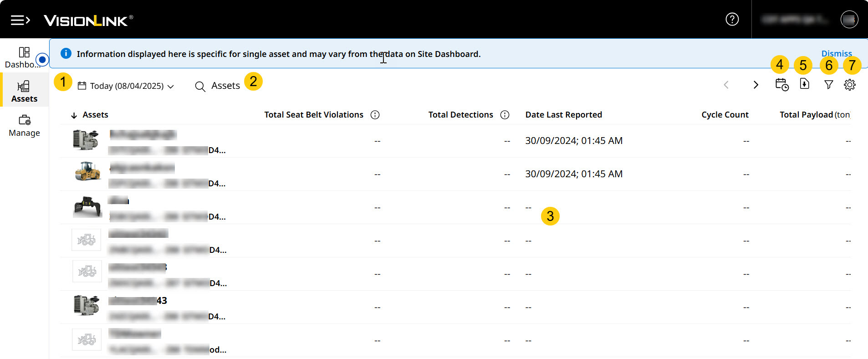Open the hamburger navigation menu

click(x=20, y=20)
